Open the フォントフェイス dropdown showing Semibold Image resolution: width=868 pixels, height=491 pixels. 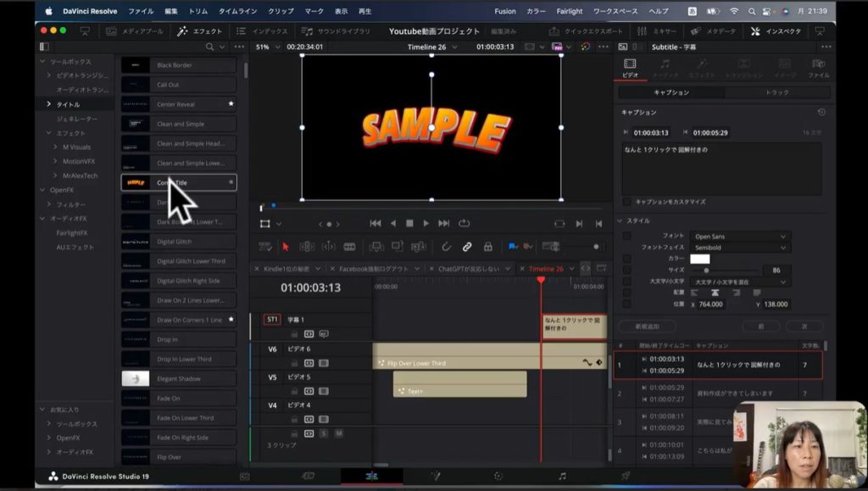click(740, 248)
